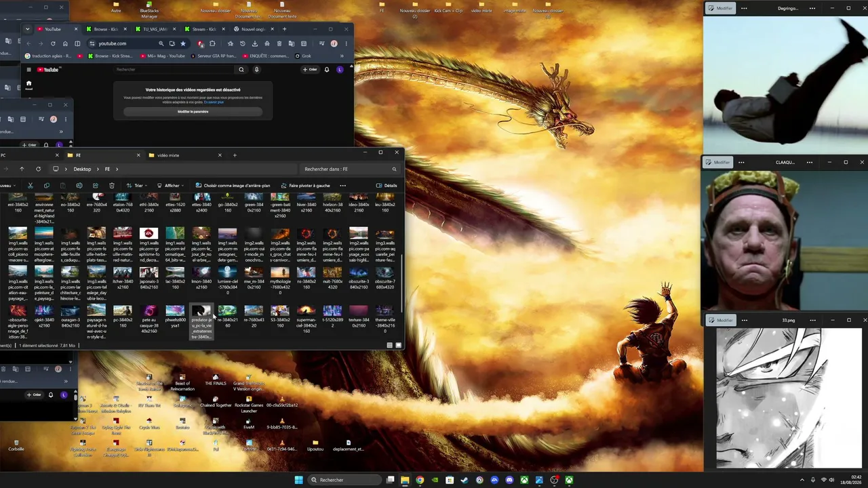Expand the breadcrumb chevron after Desktop
Viewport: 868px width, 488px height.
pyautogui.click(x=98, y=169)
